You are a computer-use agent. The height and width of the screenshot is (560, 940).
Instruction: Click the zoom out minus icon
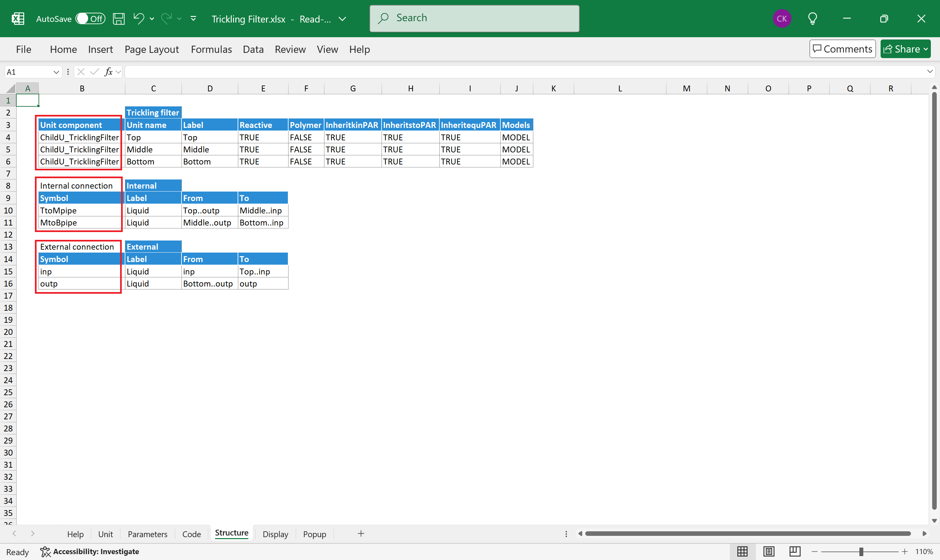coord(815,552)
